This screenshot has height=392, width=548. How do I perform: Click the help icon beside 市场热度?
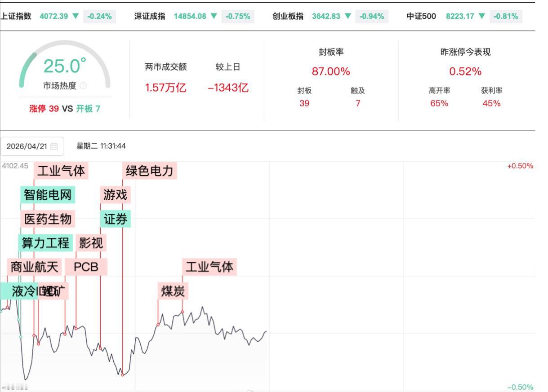83,86
